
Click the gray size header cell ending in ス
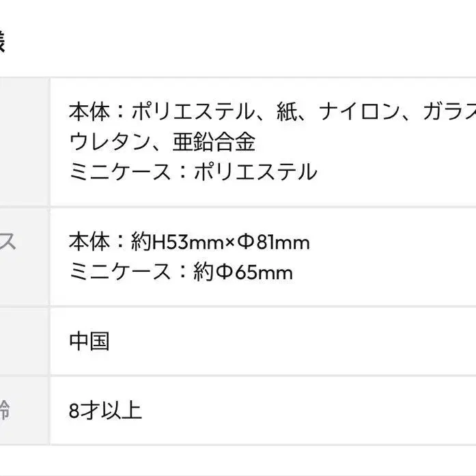click(x=25, y=257)
